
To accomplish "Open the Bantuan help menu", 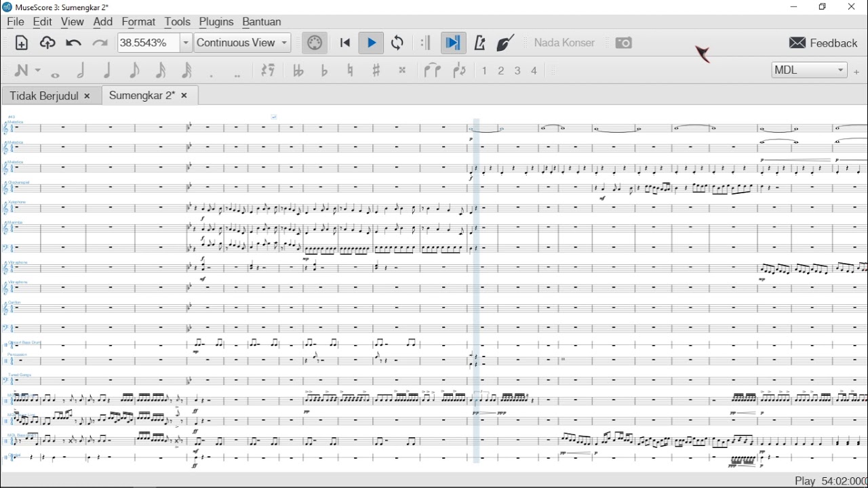I will coord(262,22).
